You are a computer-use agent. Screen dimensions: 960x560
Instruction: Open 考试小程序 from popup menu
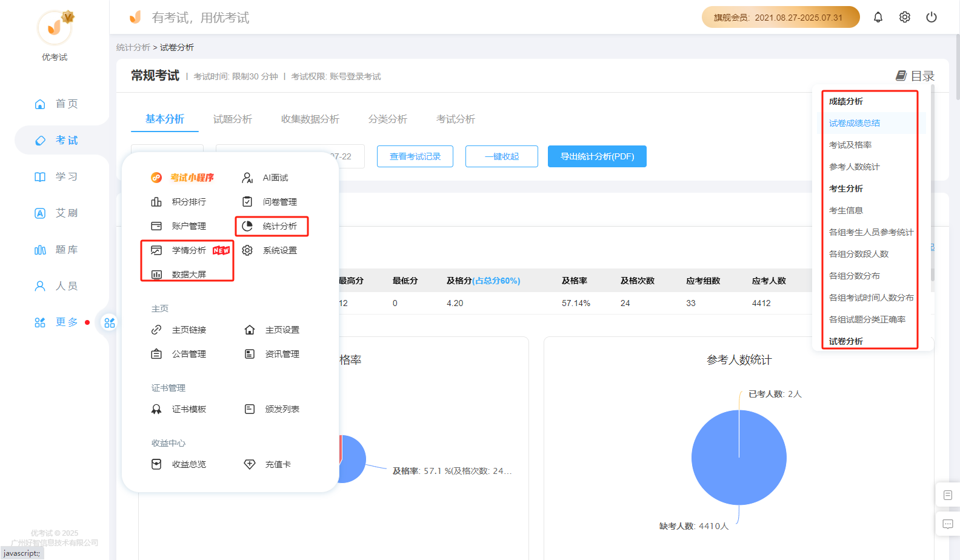(182, 178)
